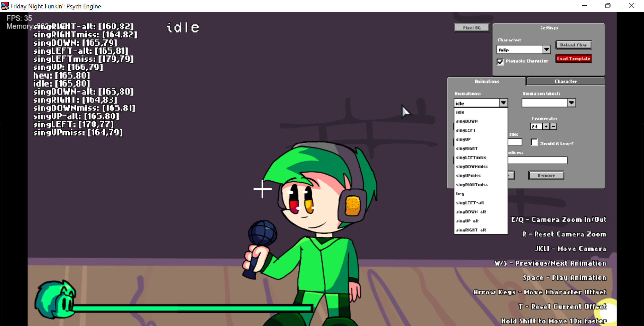Viewport: 644px width, 326px height.
Task: Click the Framerate value field showing 24
Action: 536,126
